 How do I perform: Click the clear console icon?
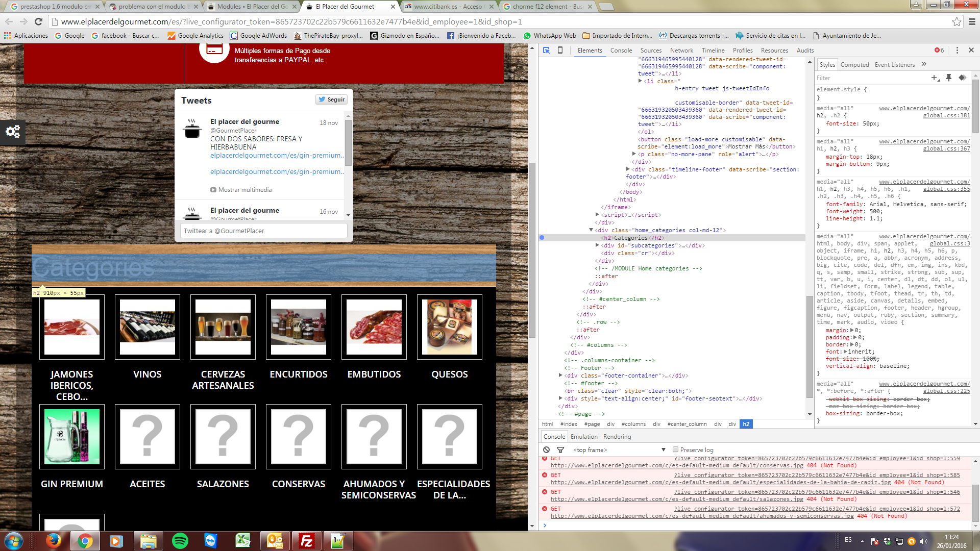(546, 449)
